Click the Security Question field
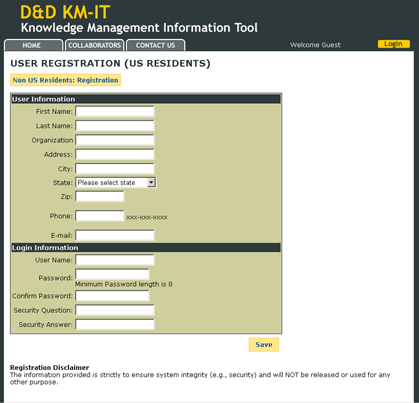This screenshot has width=419, height=403. pyautogui.click(x=115, y=310)
